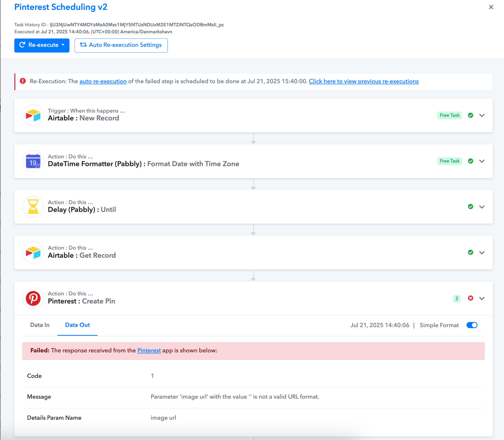Screen dimensions: 504x440
Task: Click the Airtable : Get Record title
Action: [x=82, y=255]
